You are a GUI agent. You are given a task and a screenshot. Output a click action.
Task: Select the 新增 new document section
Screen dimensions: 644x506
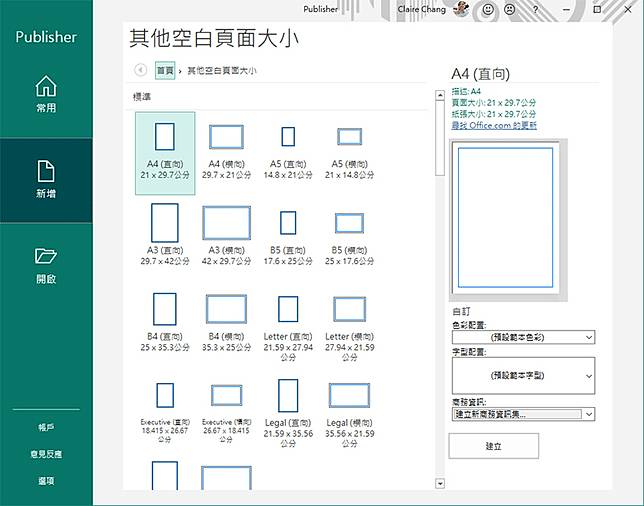pos(46,180)
